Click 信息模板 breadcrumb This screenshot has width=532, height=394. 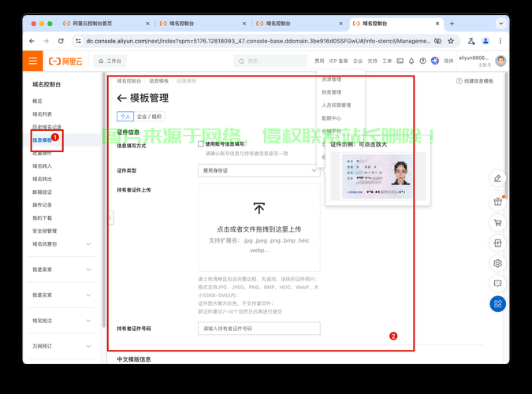(158, 80)
